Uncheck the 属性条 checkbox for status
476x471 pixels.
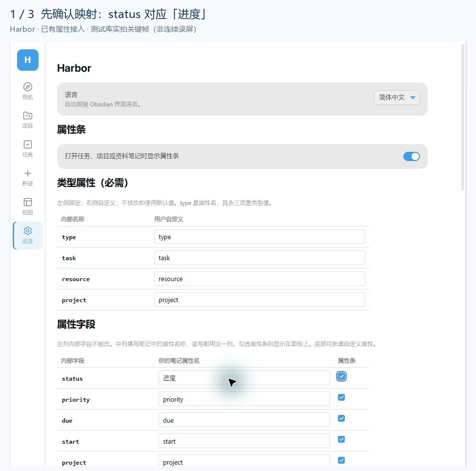[341, 376]
